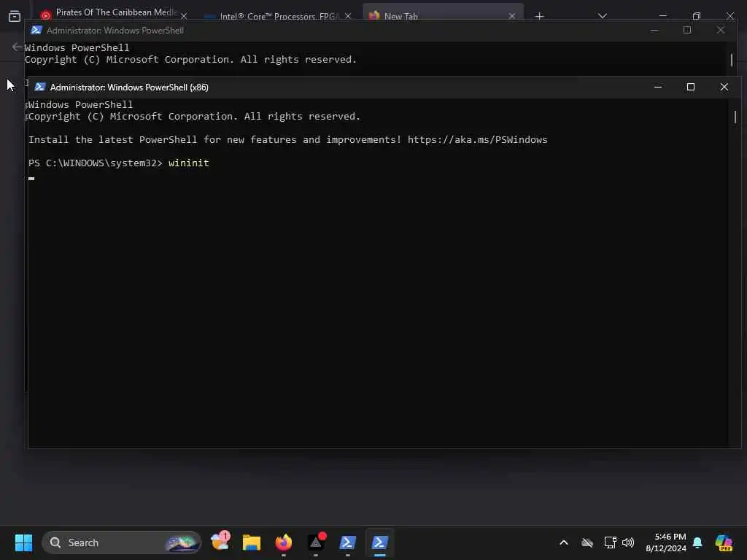Restore down the browser window

pos(697,16)
